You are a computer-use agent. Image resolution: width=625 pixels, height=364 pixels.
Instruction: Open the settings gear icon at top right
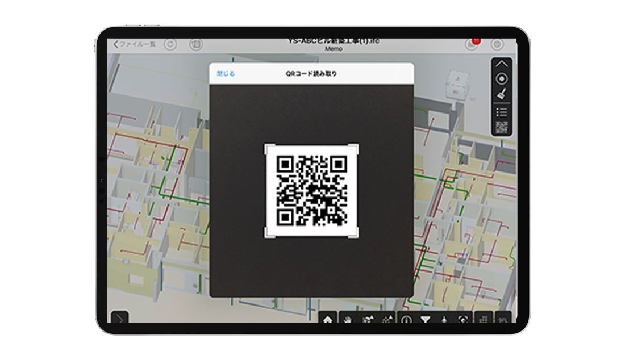[497, 44]
